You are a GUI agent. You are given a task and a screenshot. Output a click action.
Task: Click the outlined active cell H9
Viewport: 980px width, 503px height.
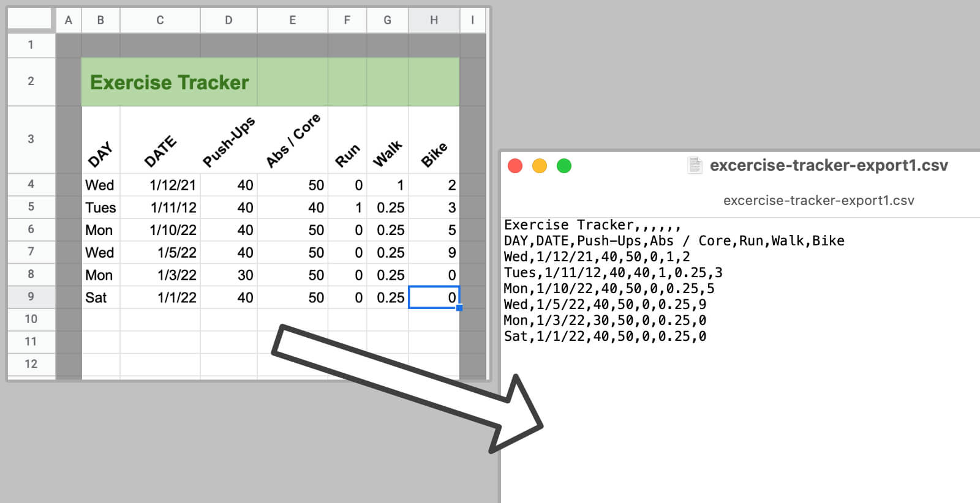(434, 297)
